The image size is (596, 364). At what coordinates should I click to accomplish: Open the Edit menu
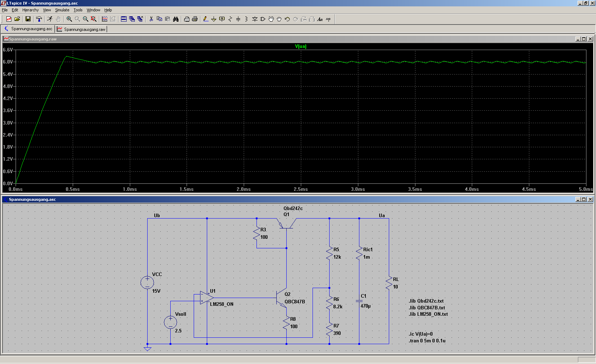[x=15, y=10]
